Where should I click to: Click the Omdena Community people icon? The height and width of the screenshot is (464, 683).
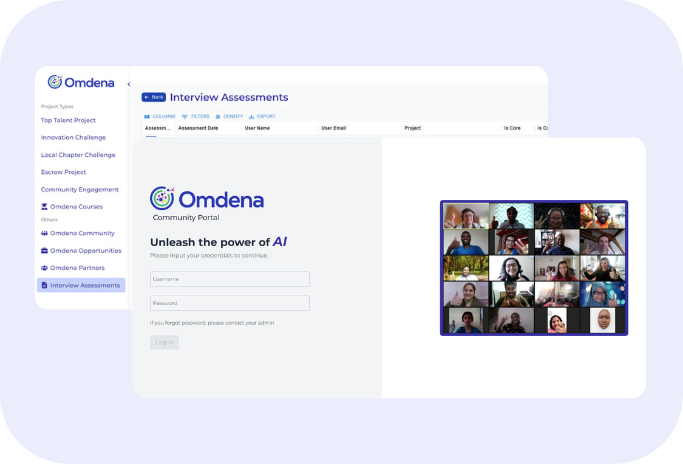click(44, 233)
